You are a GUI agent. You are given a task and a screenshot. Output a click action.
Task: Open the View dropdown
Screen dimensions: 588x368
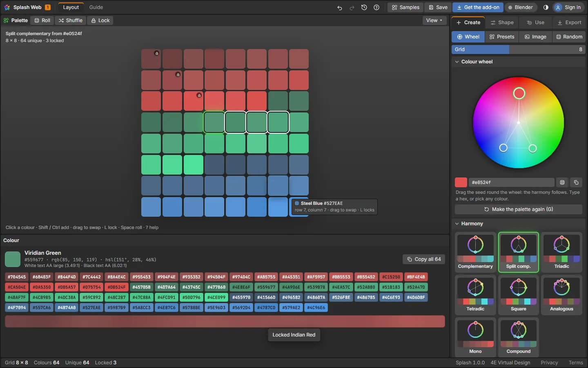434,20
